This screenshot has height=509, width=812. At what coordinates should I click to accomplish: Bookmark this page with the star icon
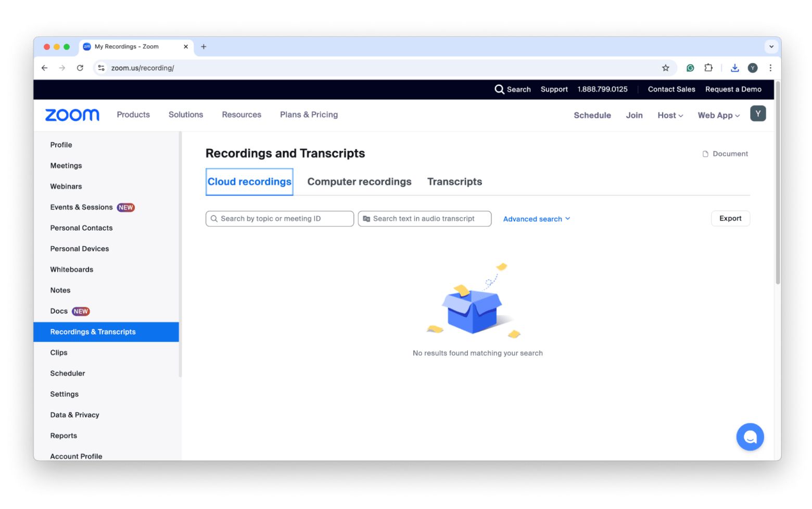click(665, 68)
